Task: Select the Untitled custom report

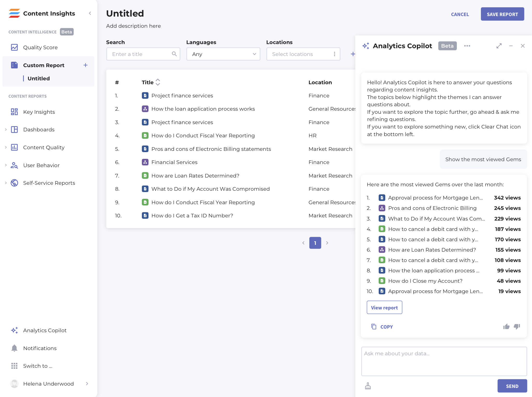Action: (x=38, y=78)
